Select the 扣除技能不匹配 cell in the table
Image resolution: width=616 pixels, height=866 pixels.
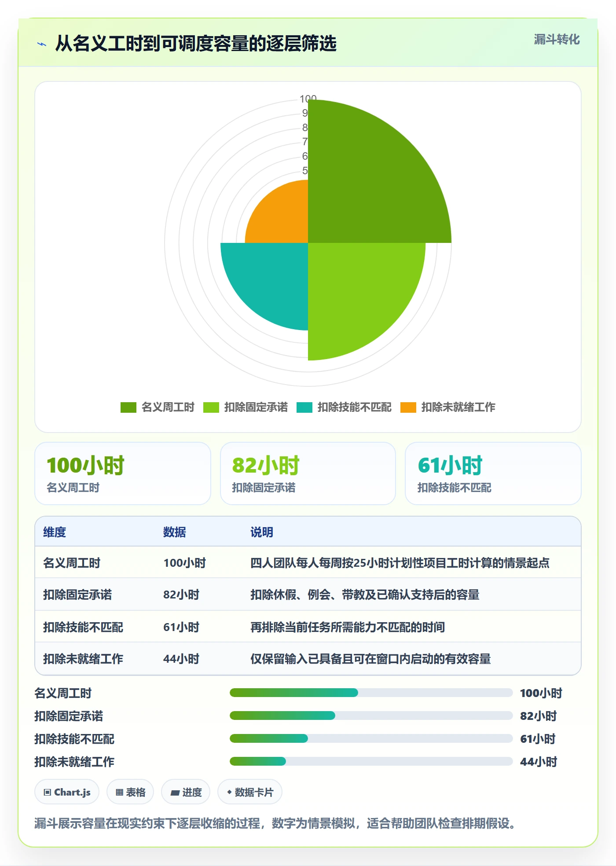coord(83,627)
